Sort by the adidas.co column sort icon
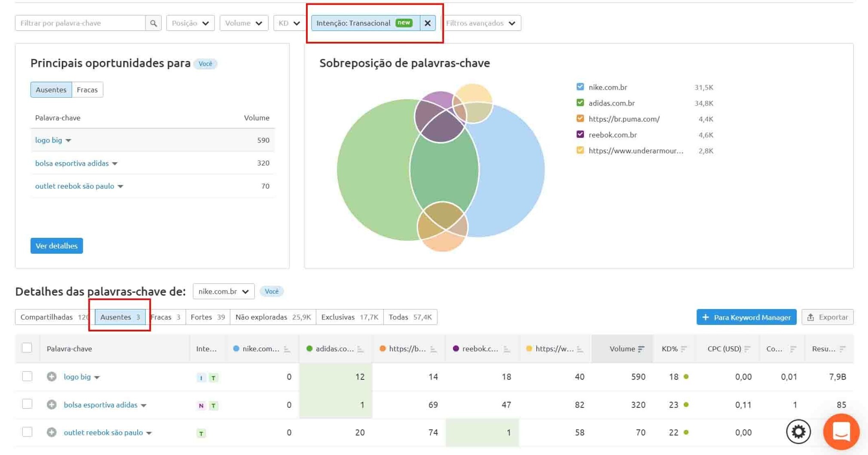This screenshot has height=455, width=868. coord(360,349)
